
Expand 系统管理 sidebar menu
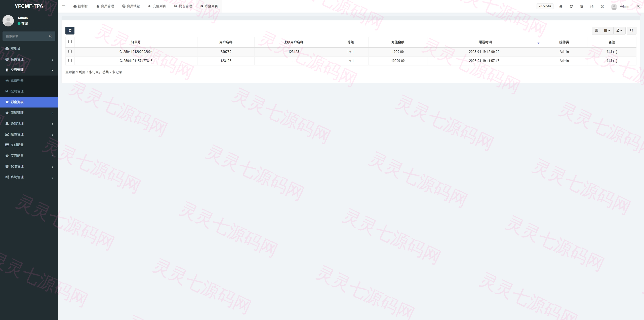point(29,177)
